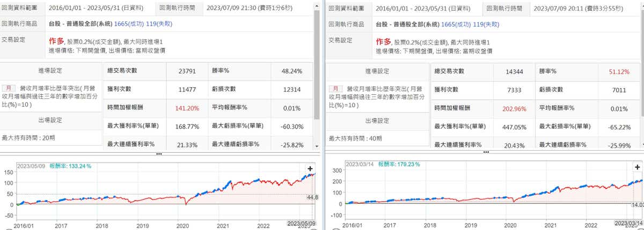Image resolution: width=644 pixels, height=230 pixels.
Task: Click right panel three-dot splitter handle
Action: 486,152
